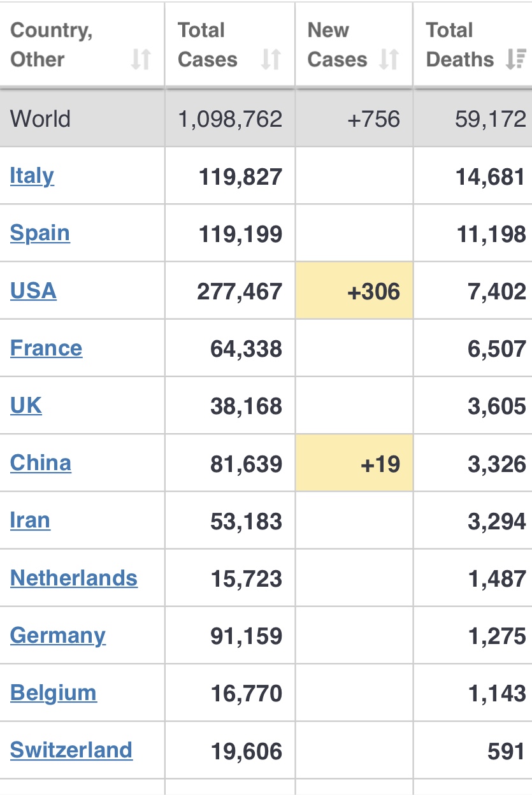Sort table by New Cases arrows
The height and width of the screenshot is (795, 532).
tap(389, 60)
